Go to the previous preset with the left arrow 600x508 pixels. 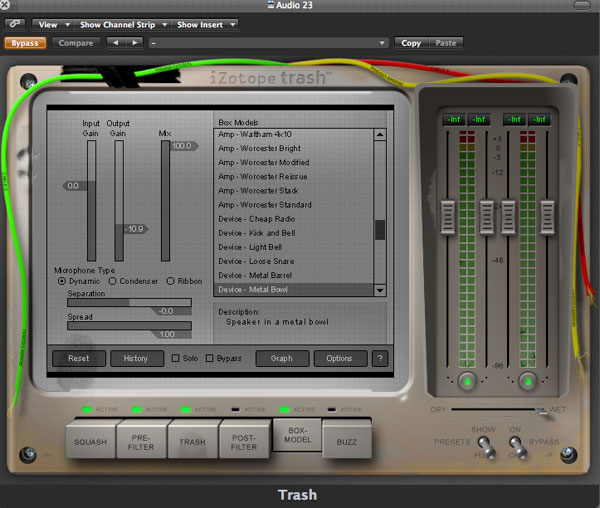(x=116, y=43)
